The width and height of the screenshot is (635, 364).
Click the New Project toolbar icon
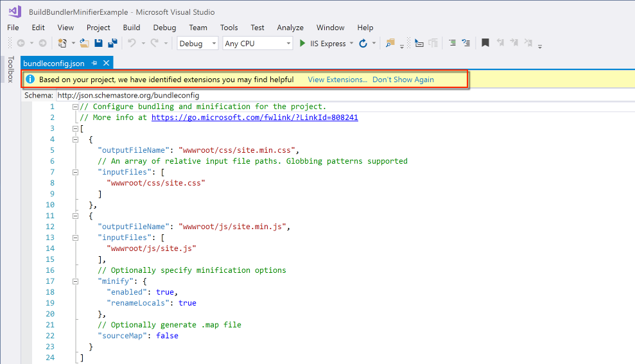[x=62, y=43]
